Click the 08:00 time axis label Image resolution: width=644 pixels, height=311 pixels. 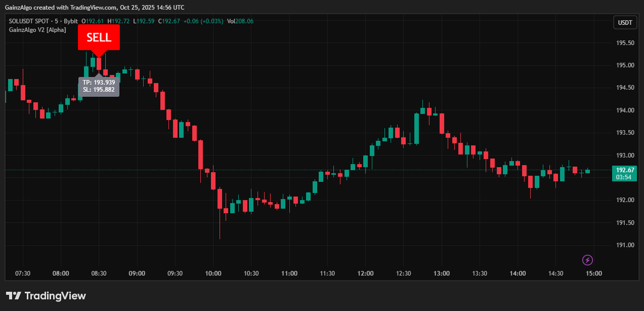[61, 273]
